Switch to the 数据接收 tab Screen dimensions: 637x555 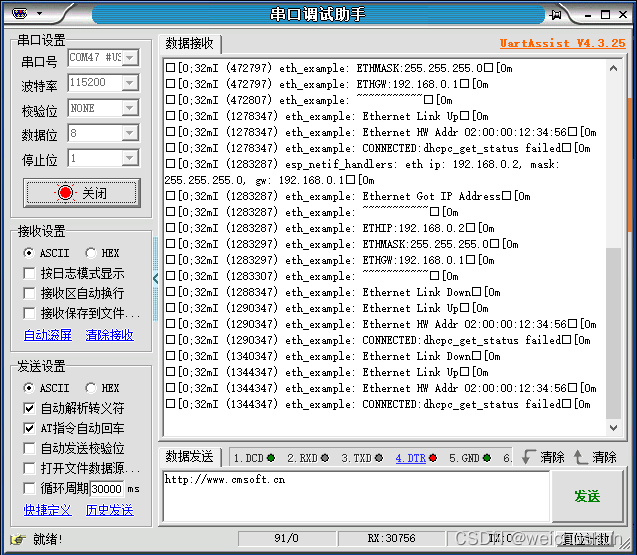coord(190,44)
